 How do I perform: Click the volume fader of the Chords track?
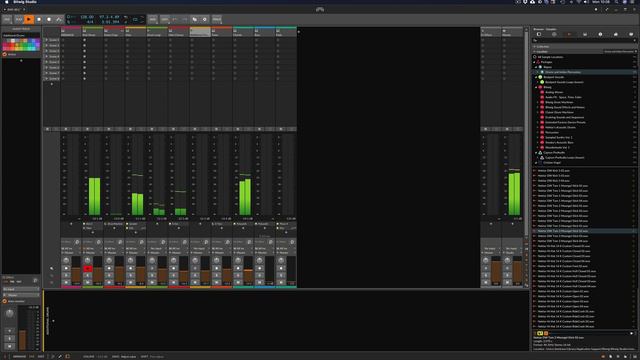click(248, 270)
